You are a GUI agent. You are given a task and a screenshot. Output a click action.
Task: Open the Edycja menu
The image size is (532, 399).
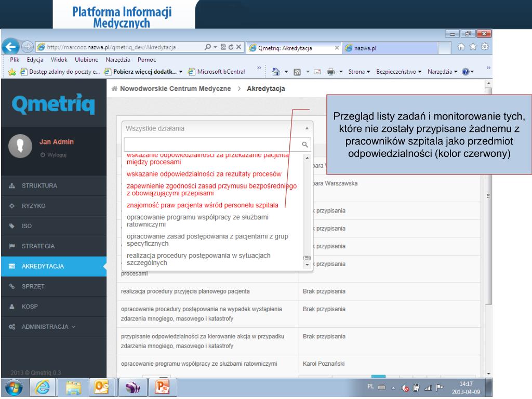tap(35, 60)
